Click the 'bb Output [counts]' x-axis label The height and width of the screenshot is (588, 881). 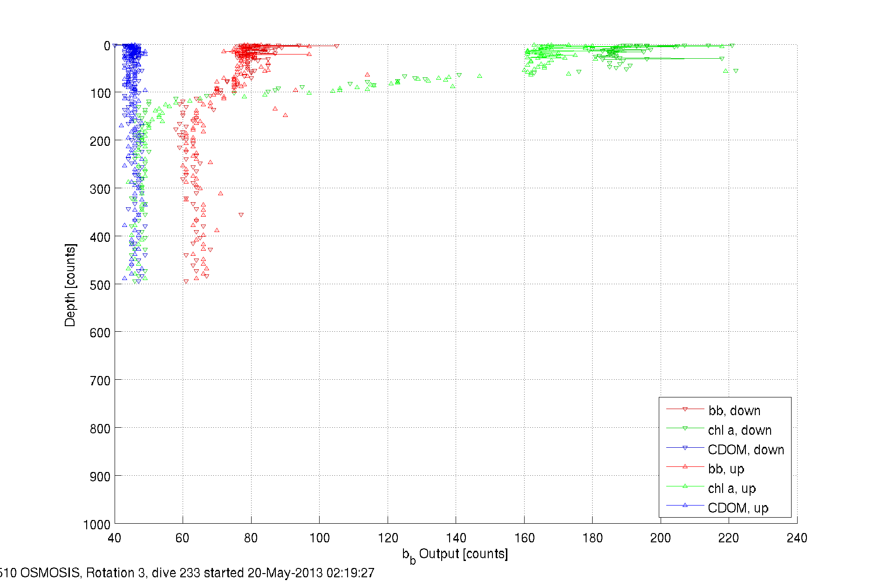pos(455,555)
